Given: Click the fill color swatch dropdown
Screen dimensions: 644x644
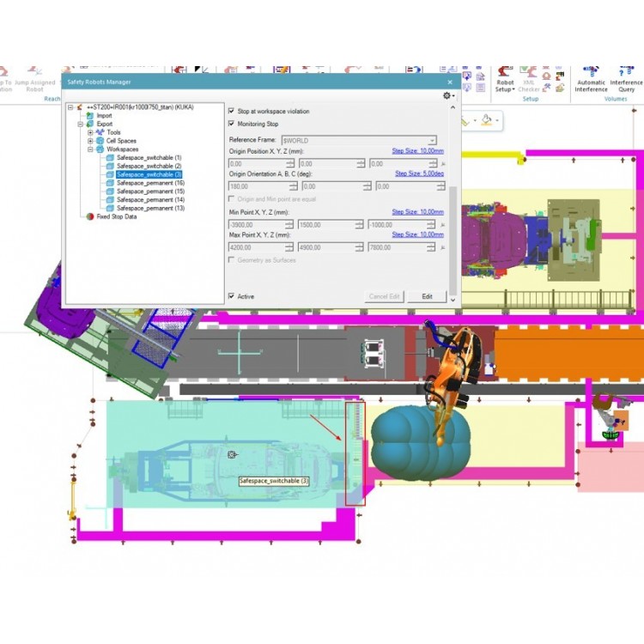Looking at the screenshot, I should [498, 120].
